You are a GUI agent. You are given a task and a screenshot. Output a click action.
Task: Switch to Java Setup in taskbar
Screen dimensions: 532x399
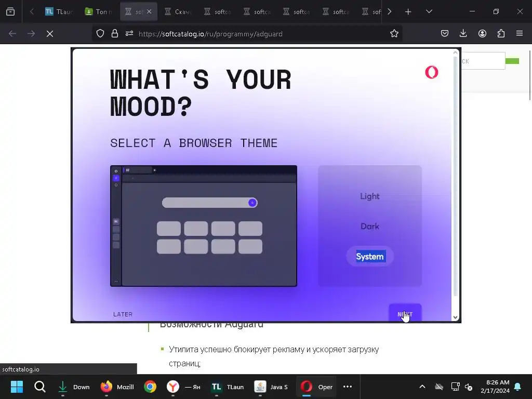[x=271, y=387]
